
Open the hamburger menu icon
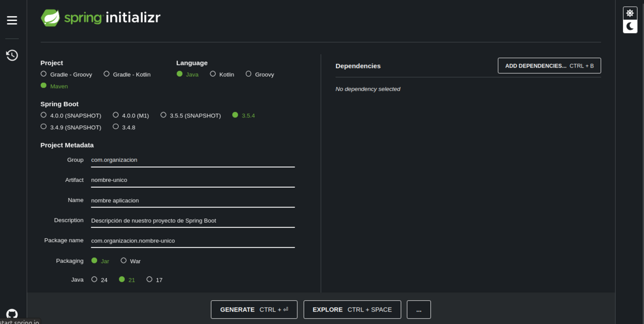point(12,20)
